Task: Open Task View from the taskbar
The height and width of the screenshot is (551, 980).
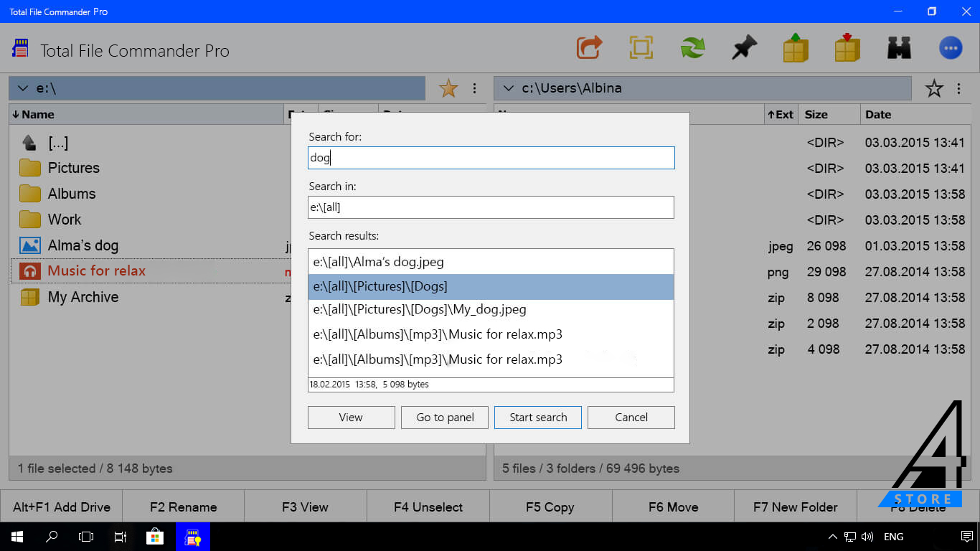Action: 86,537
